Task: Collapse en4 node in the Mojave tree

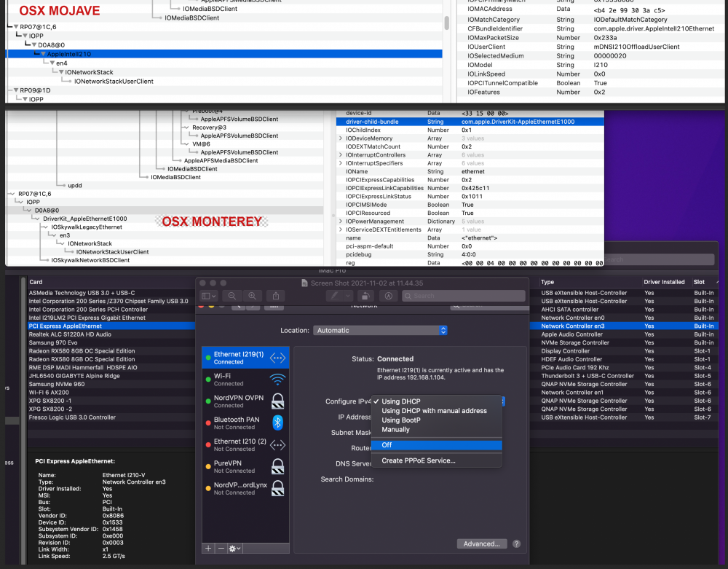Action: (52, 63)
